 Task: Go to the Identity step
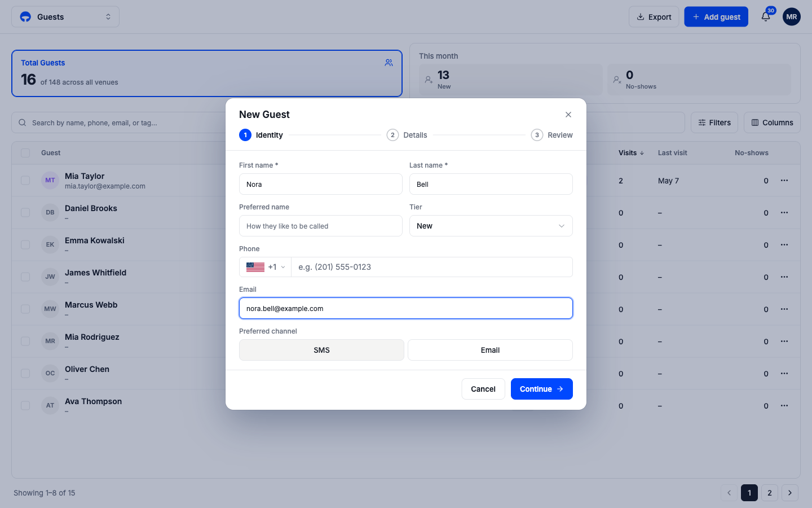(x=261, y=135)
